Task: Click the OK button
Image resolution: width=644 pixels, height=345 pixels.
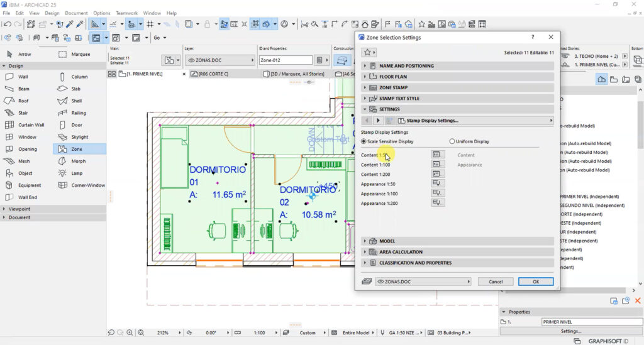Action: click(x=536, y=282)
